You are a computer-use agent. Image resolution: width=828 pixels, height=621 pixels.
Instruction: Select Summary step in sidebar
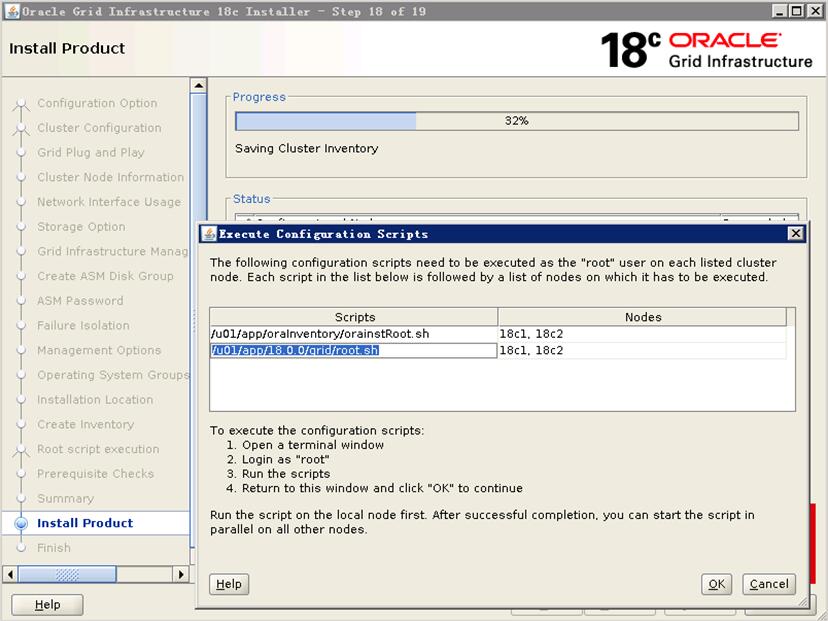pos(65,498)
